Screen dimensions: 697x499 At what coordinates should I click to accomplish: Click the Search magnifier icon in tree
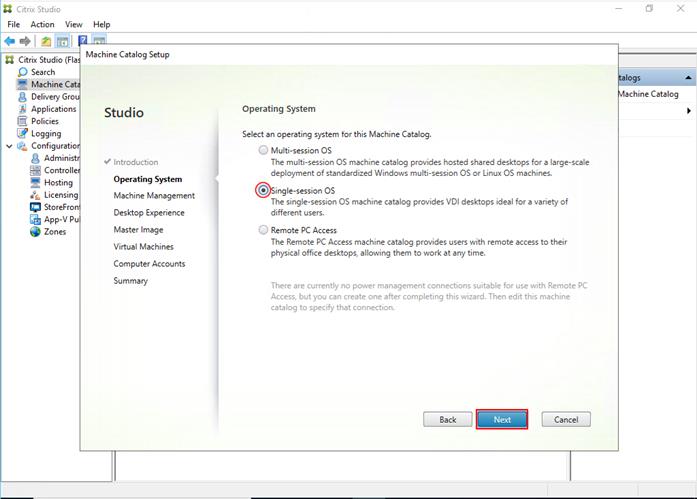coord(23,72)
